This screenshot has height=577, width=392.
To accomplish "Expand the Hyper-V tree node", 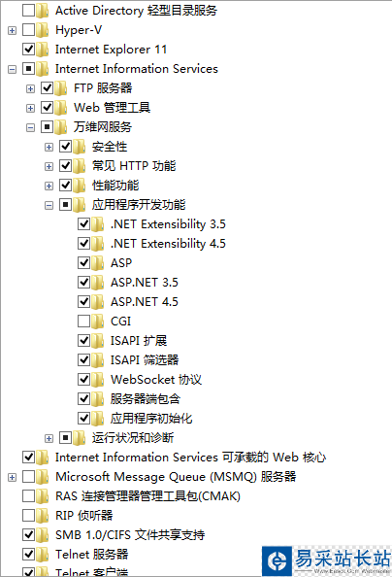I will click(13, 30).
